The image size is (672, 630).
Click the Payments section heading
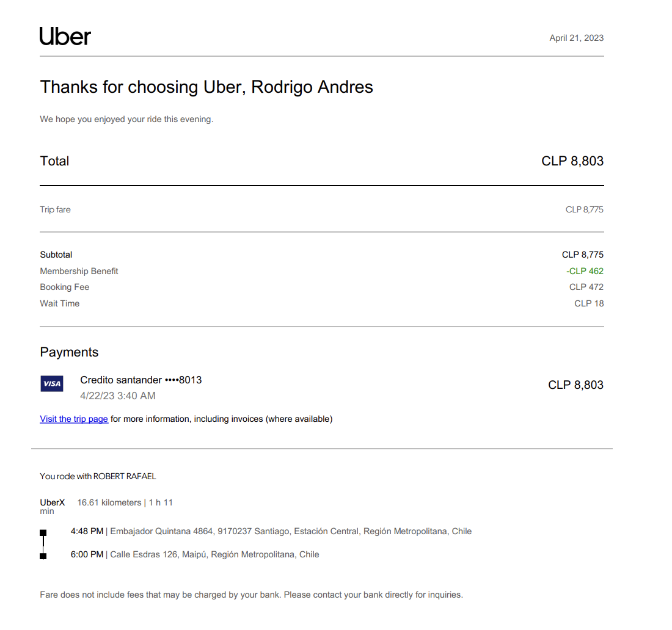(x=69, y=352)
